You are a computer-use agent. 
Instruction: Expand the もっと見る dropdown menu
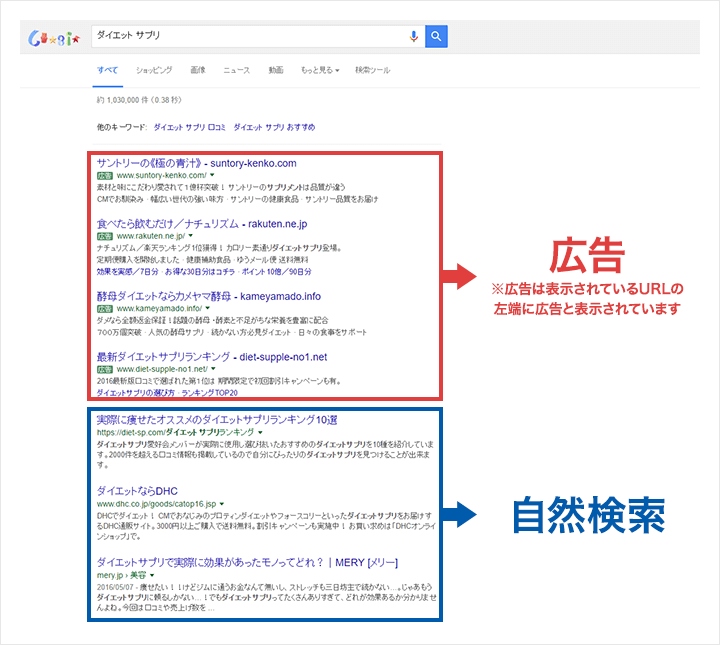click(320, 70)
